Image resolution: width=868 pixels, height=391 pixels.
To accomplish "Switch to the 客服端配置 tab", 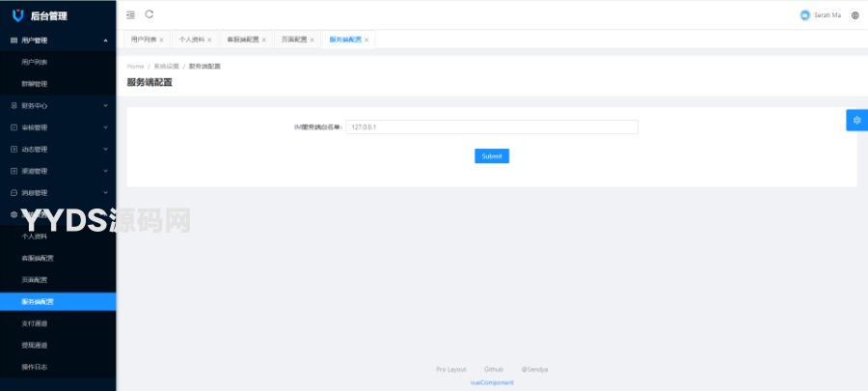I will coord(242,40).
